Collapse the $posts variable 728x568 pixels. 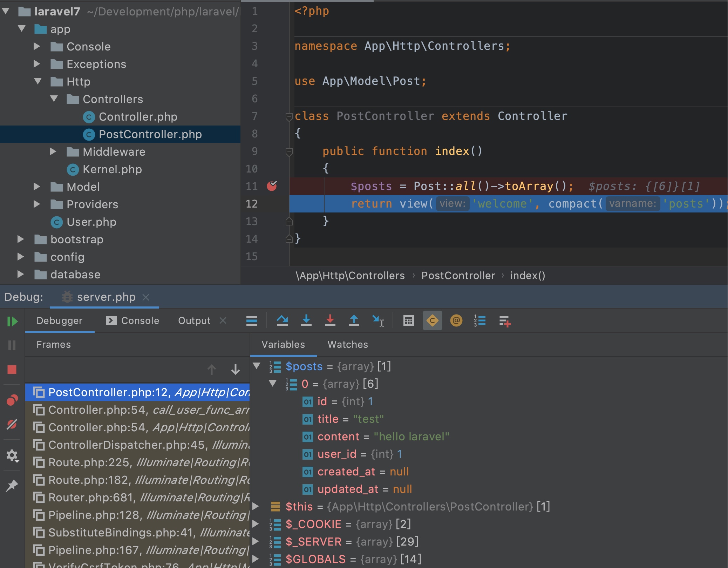click(257, 366)
